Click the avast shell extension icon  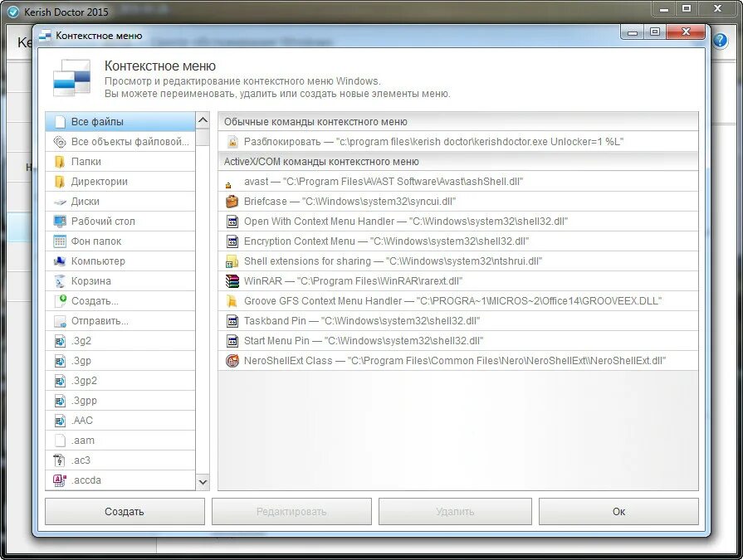coord(228,185)
